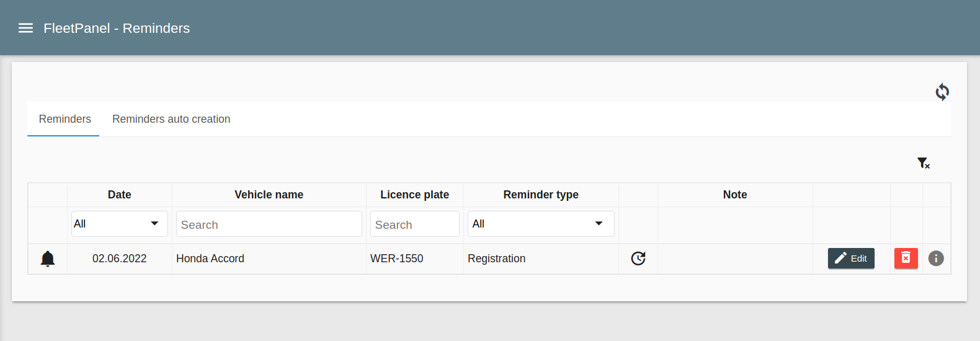Click the refresh sync icon
Viewport: 980px width, 341px height.
click(x=942, y=92)
